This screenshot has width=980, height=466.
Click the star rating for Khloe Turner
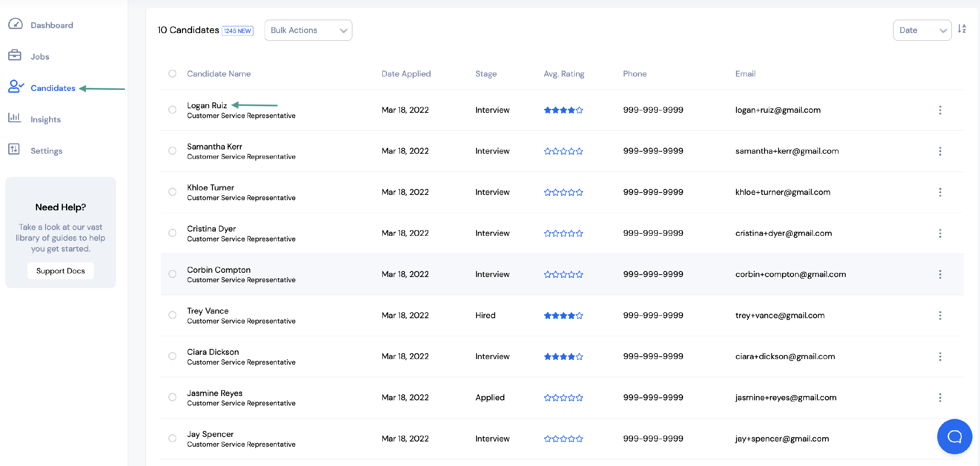click(563, 192)
